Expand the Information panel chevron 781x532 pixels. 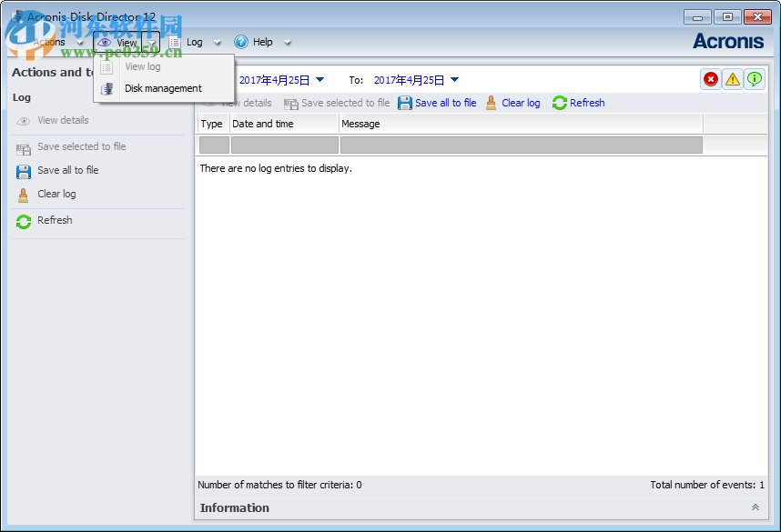[x=756, y=507]
